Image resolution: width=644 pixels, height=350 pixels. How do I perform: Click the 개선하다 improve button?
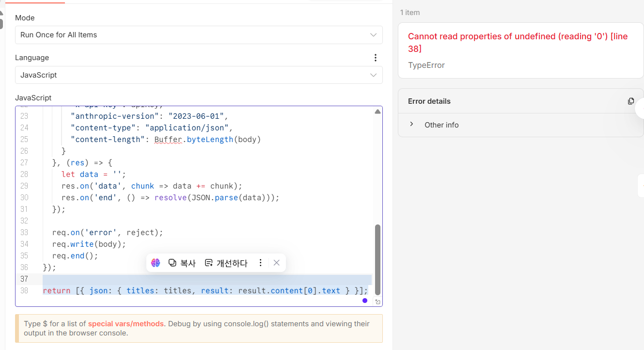coord(226,263)
